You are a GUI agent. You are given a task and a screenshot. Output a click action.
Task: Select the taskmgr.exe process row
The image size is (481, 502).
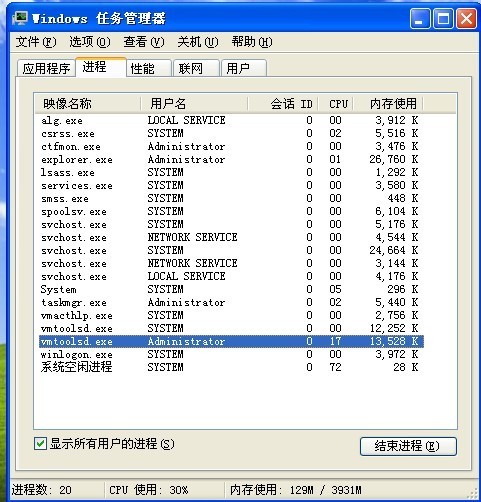coord(231,302)
